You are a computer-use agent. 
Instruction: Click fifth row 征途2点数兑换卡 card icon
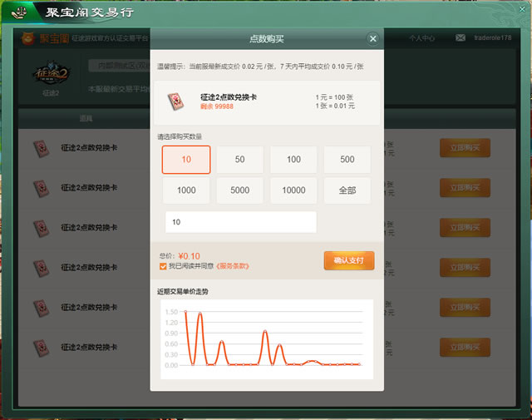pyautogui.click(x=42, y=309)
